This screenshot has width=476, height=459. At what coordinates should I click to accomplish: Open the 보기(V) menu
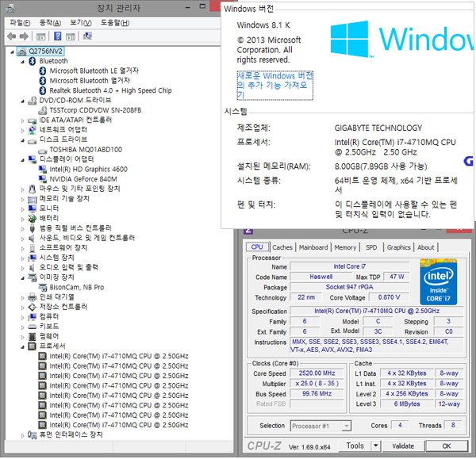pyautogui.click(x=80, y=23)
